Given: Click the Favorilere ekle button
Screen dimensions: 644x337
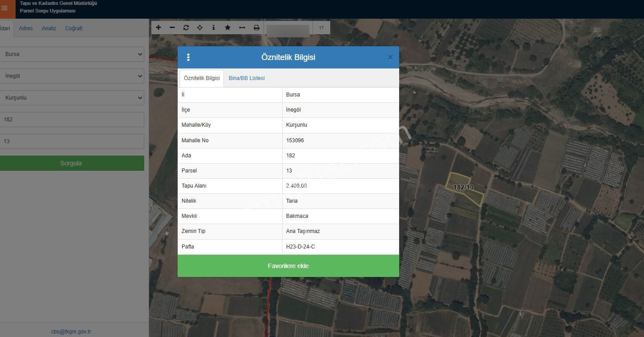Looking at the screenshot, I should [288, 266].
